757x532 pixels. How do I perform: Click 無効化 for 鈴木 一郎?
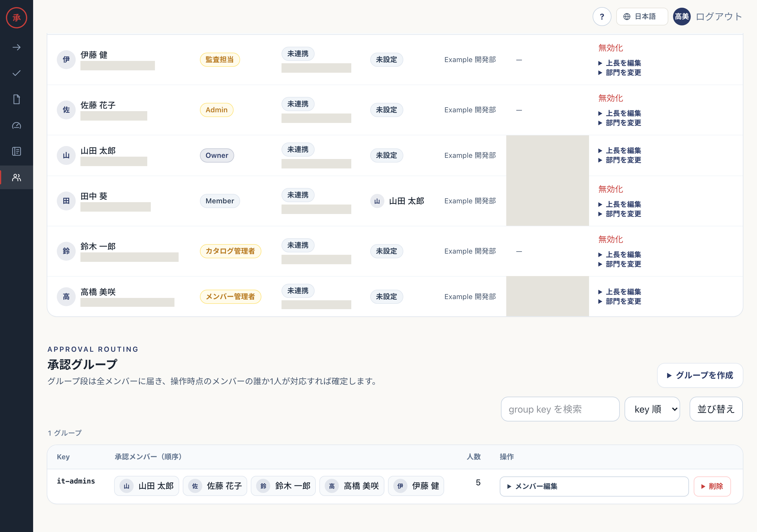point(611,239)
